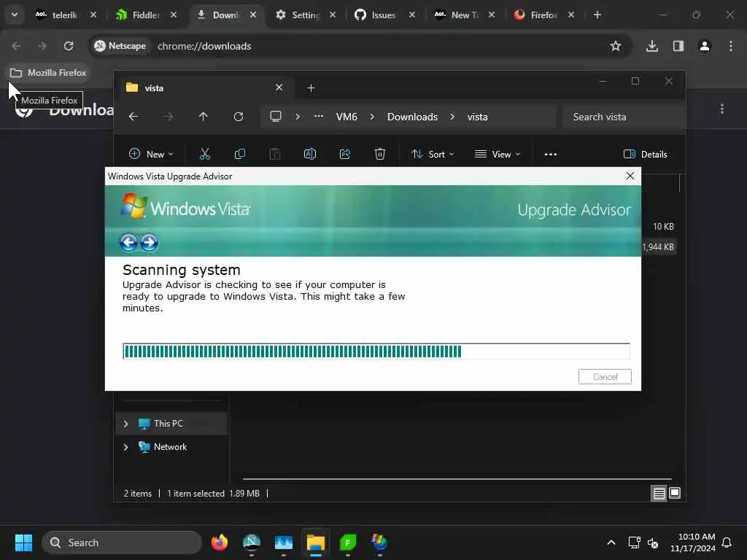Open the Windows Start menu

tap(23, 542)
